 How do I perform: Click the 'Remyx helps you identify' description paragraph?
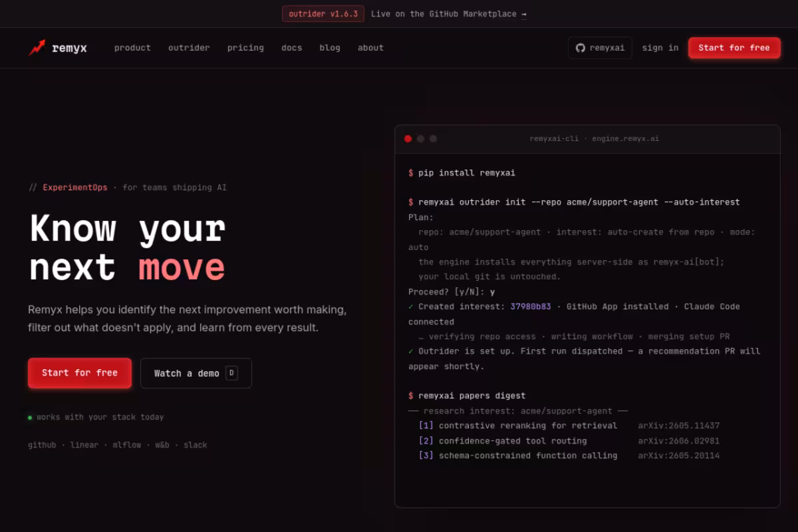[188, 319]
